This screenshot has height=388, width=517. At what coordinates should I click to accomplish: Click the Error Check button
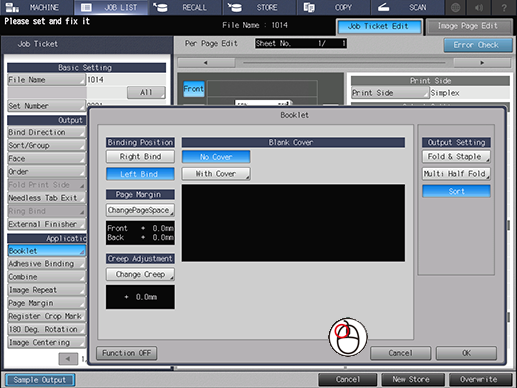coord(478,45)
